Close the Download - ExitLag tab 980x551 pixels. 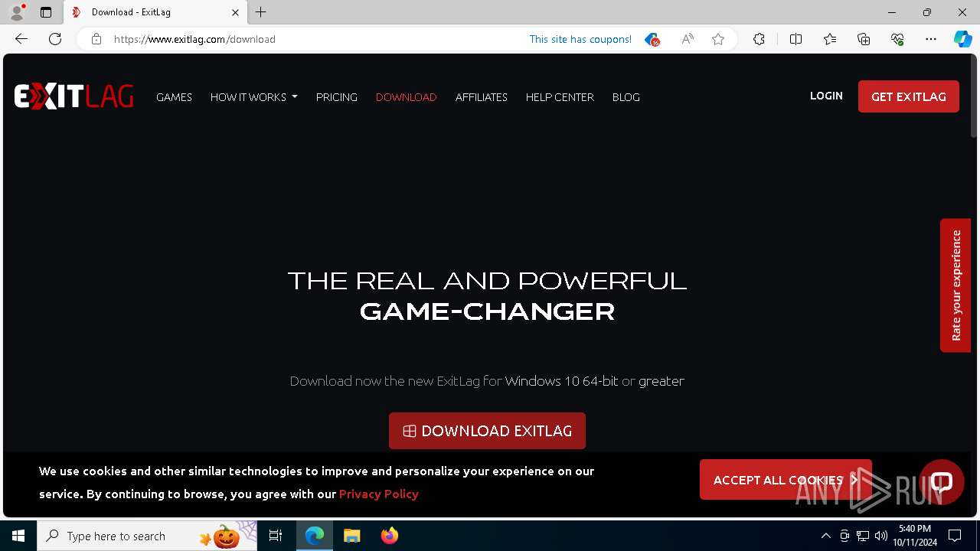pos(235,12)
